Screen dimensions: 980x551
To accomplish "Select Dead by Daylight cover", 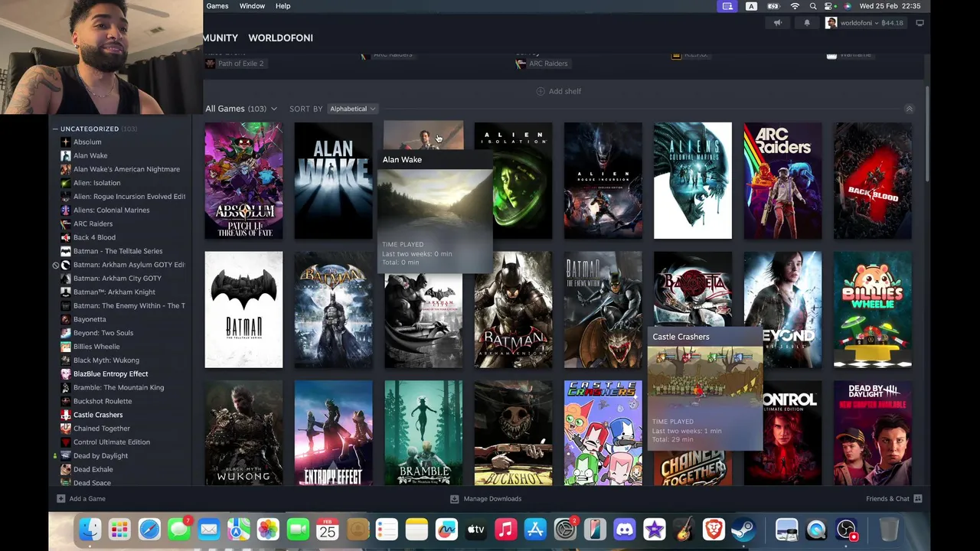I will 873,433.
